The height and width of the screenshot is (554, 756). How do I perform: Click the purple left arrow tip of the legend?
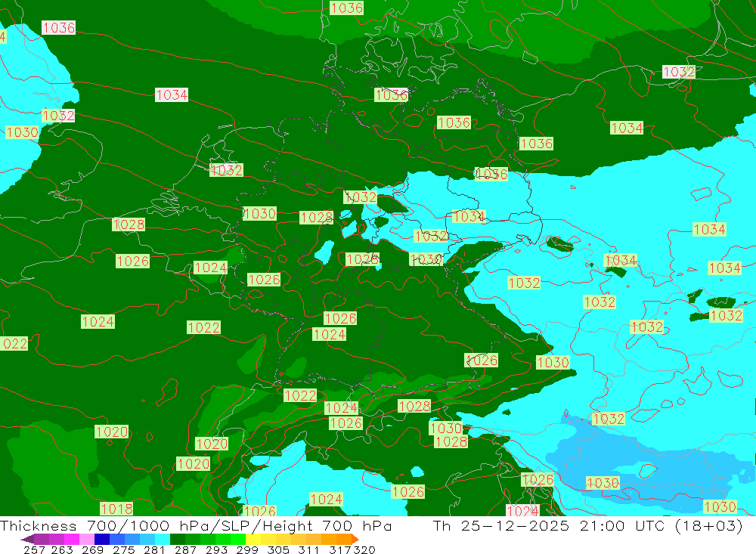(x=27, y=539)
